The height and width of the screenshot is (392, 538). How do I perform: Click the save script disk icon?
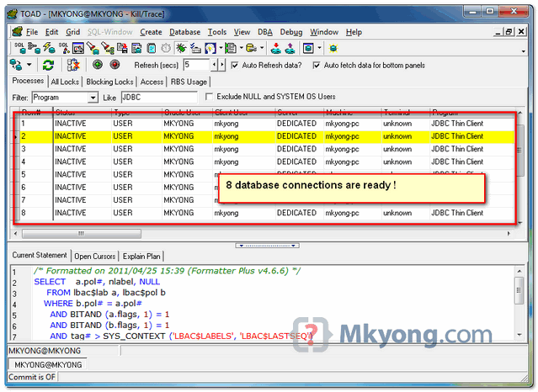coord(122,48)
